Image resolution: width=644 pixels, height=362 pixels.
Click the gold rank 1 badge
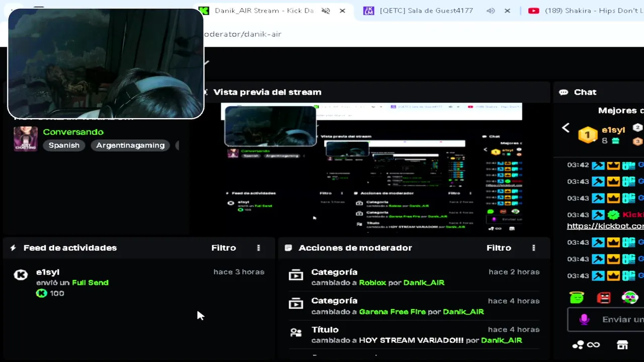tap(587, 135)
